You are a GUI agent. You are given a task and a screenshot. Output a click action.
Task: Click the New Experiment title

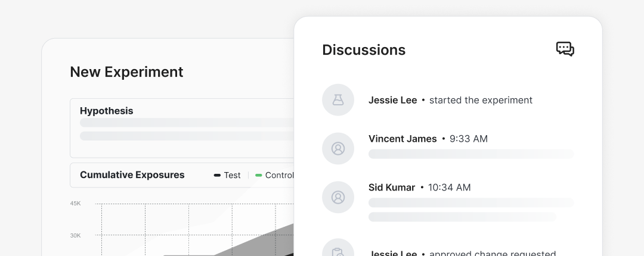[x=126, y=72]
